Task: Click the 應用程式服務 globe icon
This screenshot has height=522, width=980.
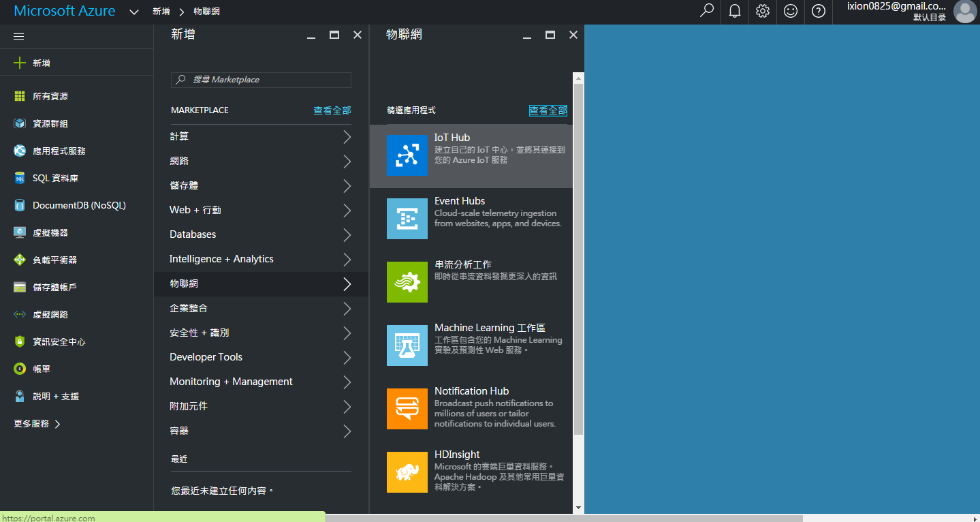Action: [20, 151]
